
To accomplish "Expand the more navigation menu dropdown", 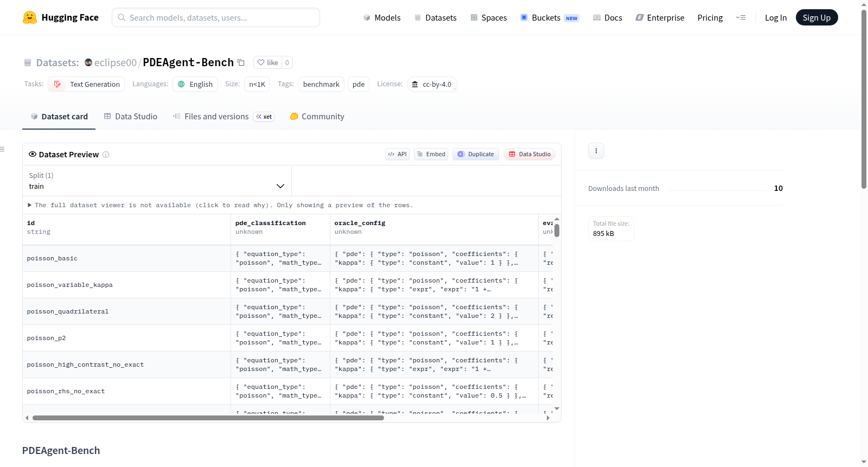I will pos(741,17).
